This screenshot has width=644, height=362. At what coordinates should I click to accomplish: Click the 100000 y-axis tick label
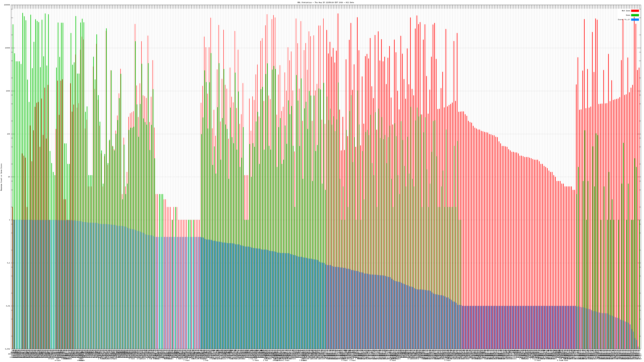point(7,5)
